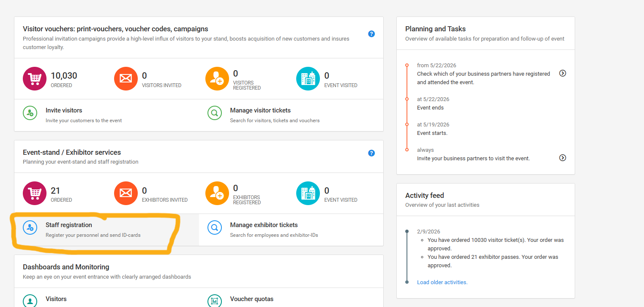644x307 pixels.
Task: Click the exhibitor ORDERED cart icon (21)
Action: (35, 193)
